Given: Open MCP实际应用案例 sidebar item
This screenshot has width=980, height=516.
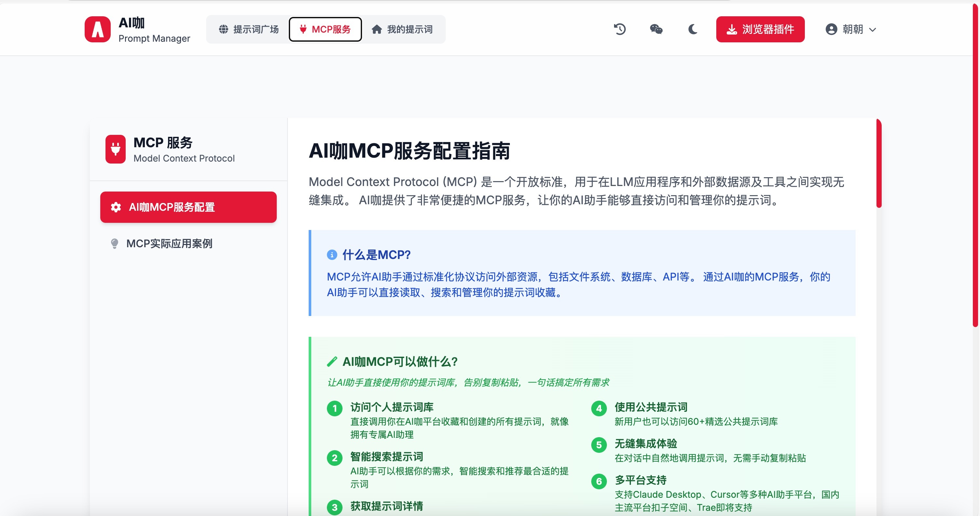Looking at the screenshot, I should pyautogui.click(x=188, y=244).
